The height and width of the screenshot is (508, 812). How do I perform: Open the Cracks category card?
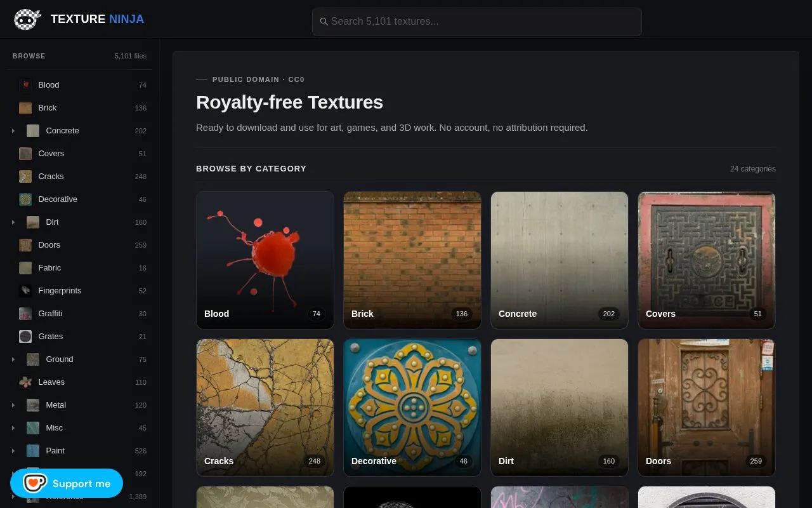coord(265,408)
